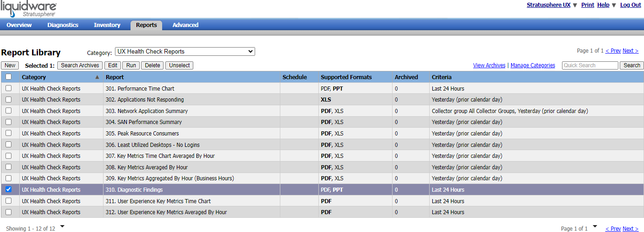The width and height of the screenshot is (644, 232).
Task: Click the sort arrow in the Category header
Action: pyautogui.click(x=97, y=77)
